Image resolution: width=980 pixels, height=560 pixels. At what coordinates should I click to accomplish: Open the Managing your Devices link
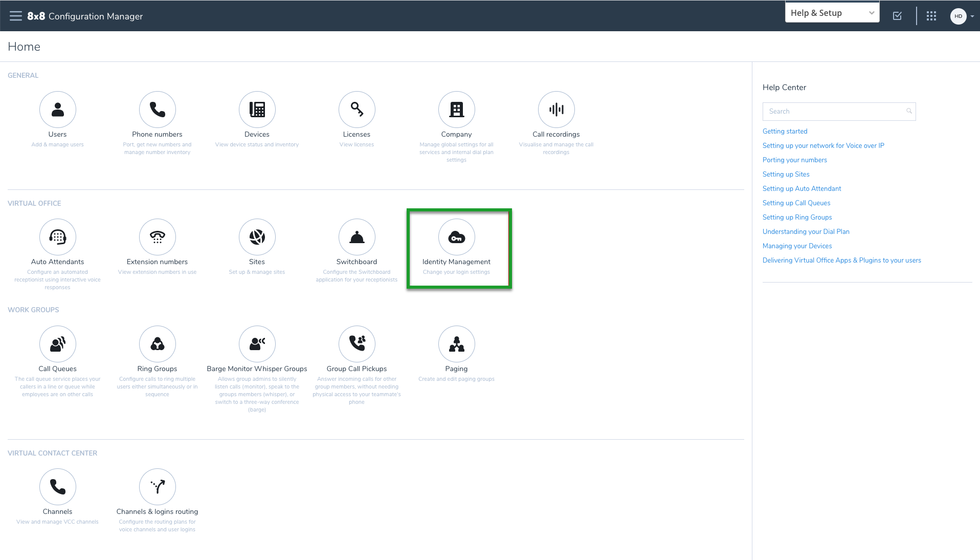point(797,246)
